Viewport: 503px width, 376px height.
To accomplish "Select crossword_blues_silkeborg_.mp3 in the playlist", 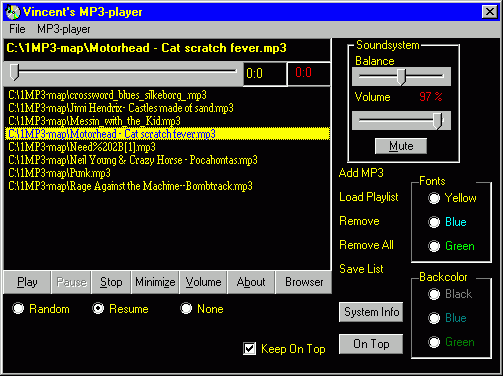I will tap(167, 95).
